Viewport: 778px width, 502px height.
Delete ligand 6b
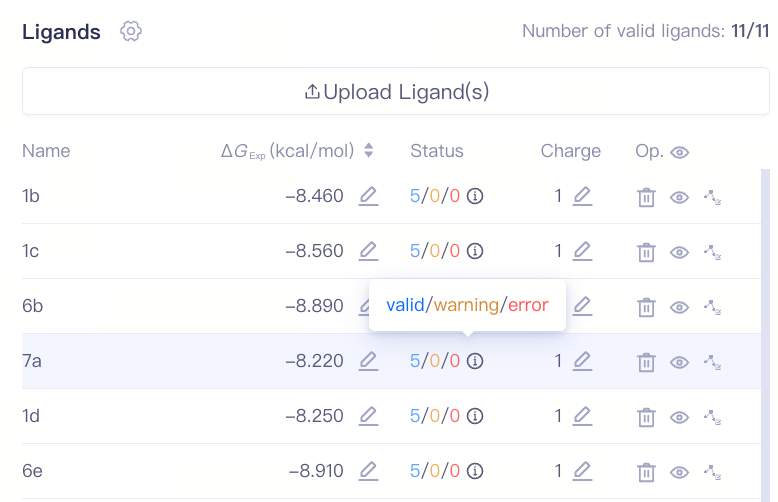646,307
